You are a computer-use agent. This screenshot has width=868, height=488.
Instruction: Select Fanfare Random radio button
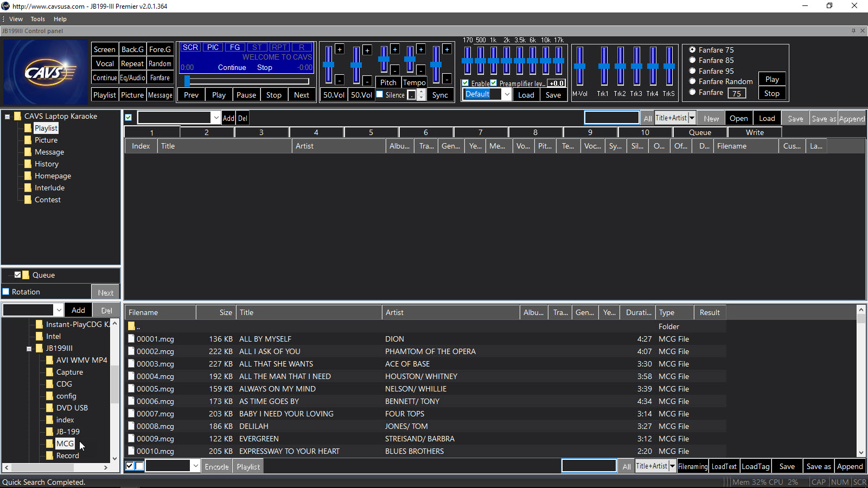point(692,81)
